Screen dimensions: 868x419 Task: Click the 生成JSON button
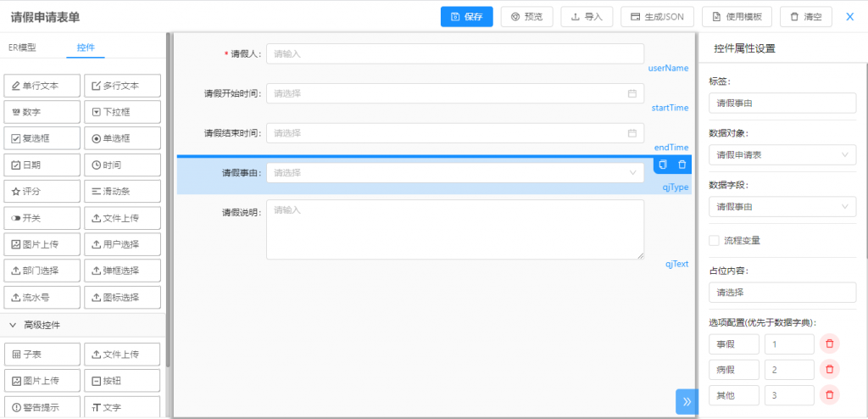(x=657, y=16)
